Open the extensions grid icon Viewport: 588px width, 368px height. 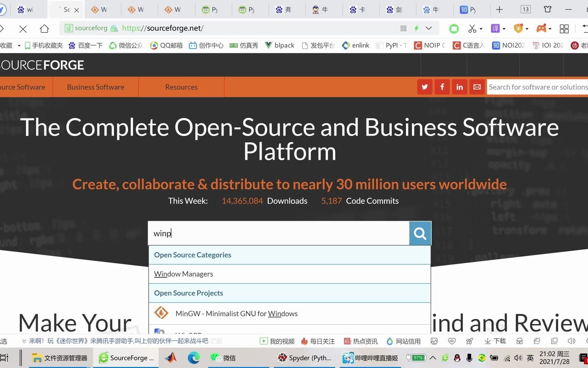(564, 29)
